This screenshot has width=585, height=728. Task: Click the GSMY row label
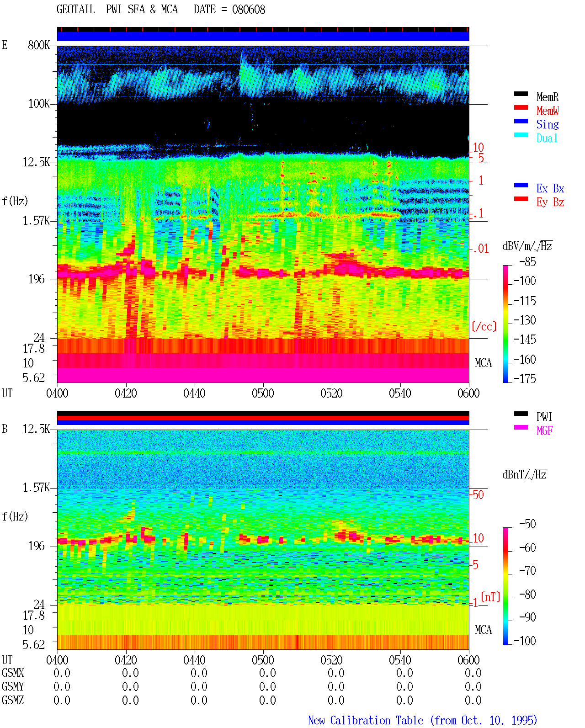(x=13, y=686)
